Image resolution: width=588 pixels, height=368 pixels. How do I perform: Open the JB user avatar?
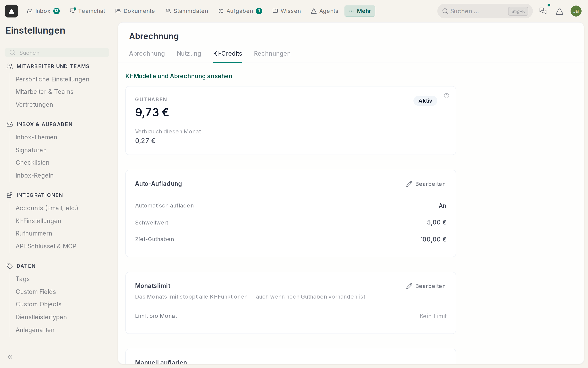[576, 11]
